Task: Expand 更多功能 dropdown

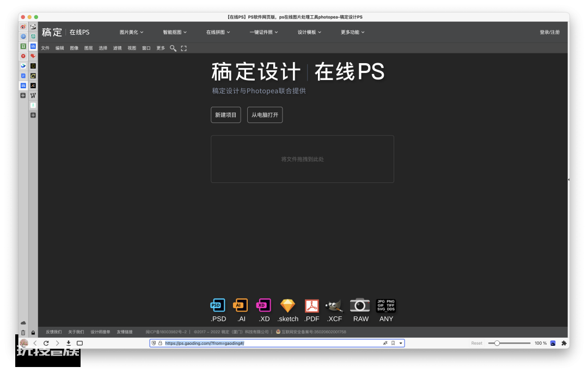Action: tap(352, 32)
